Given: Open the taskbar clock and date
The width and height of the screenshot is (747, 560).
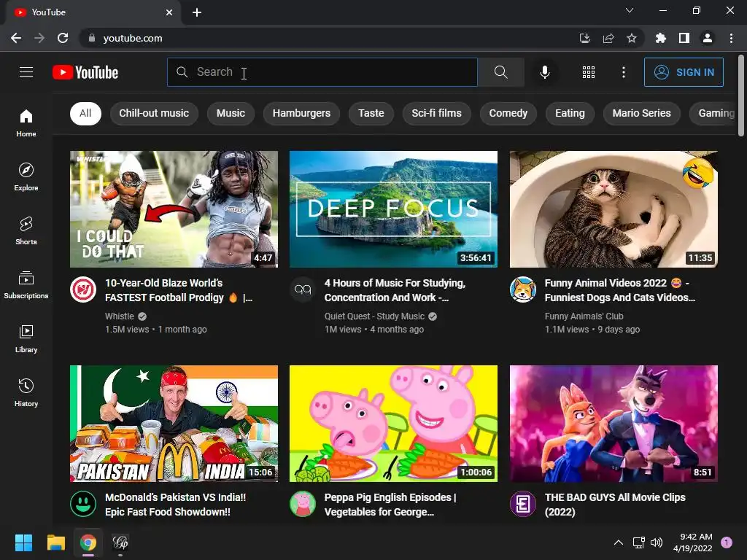Looking at the screenshot, I should click(693, 542).
